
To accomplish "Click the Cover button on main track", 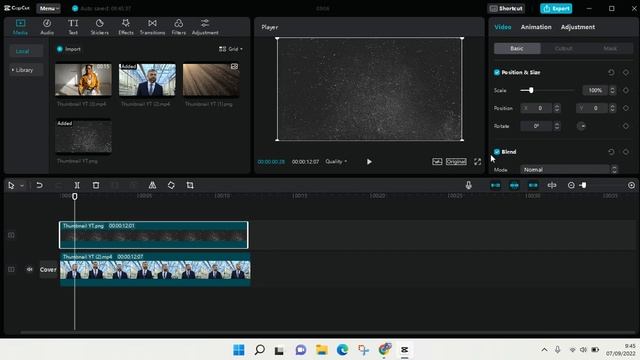I will click(x=48, y=269).
